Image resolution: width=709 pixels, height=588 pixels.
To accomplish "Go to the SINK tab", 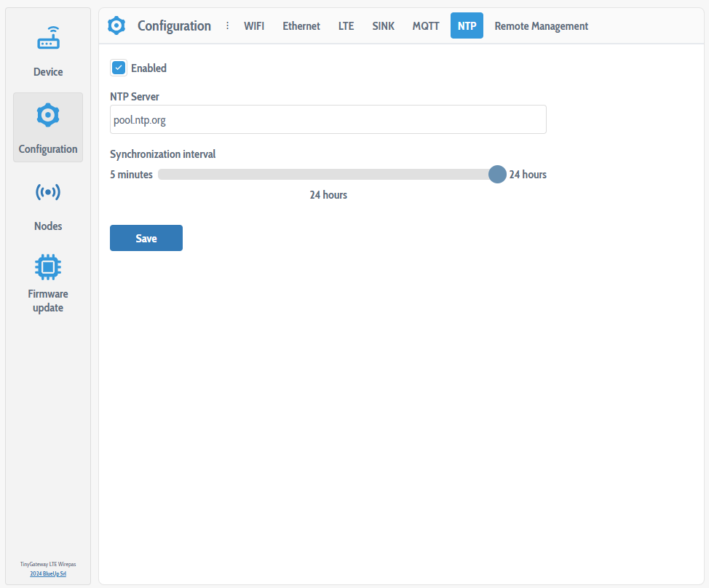I will pyautogui.click(x=384, y=25).
